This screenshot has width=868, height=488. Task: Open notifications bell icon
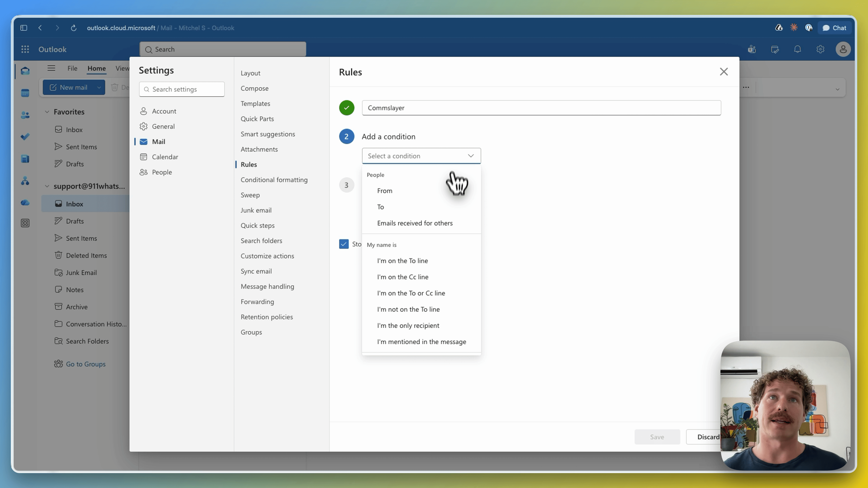coord(797,49)
